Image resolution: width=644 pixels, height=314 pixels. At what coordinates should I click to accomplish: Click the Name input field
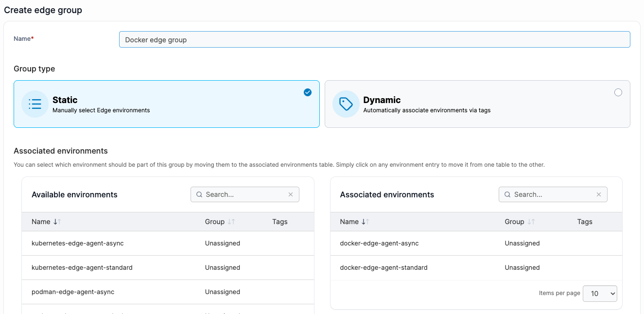point(375,39)
